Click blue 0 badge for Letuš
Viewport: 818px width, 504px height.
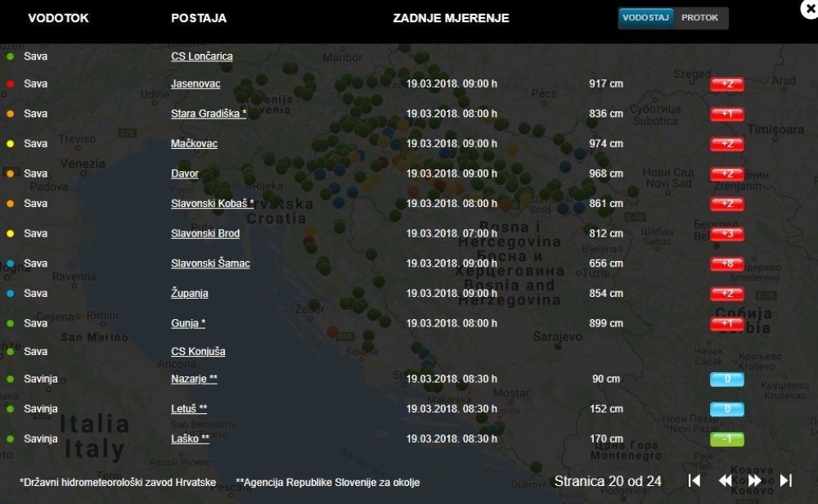726,409
